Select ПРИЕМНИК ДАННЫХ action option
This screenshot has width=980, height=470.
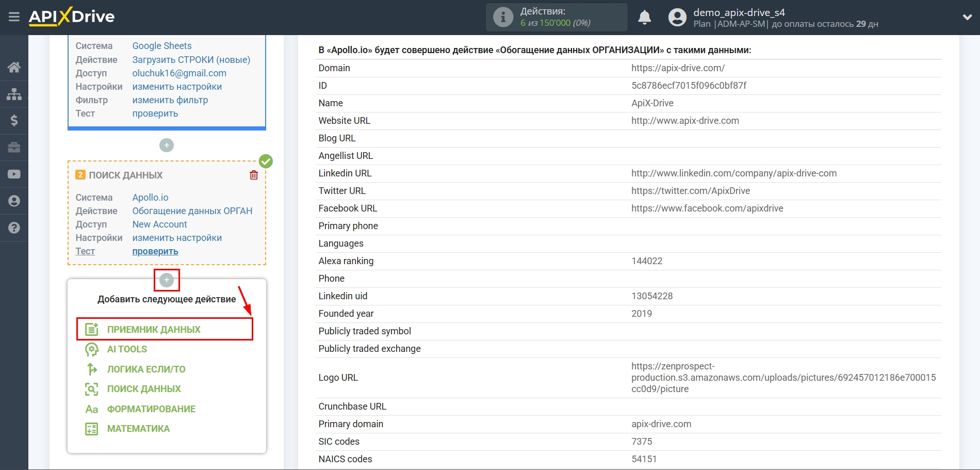pyautogui.click(x=154, y=329)
